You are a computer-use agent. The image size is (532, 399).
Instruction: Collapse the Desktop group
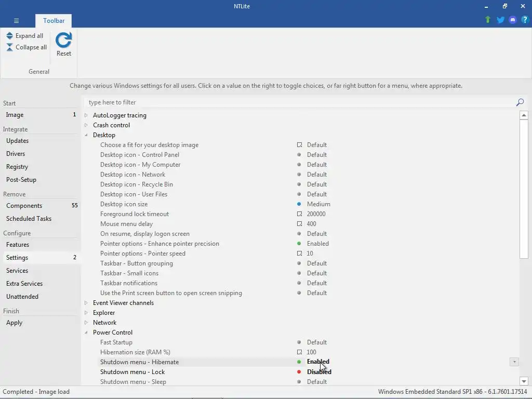[x=86, y=135]
